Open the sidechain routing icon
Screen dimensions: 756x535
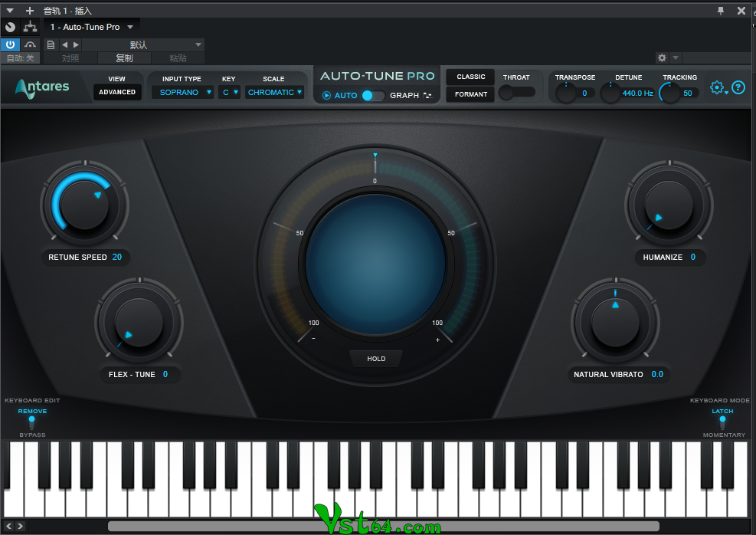[x=30, y=27]
